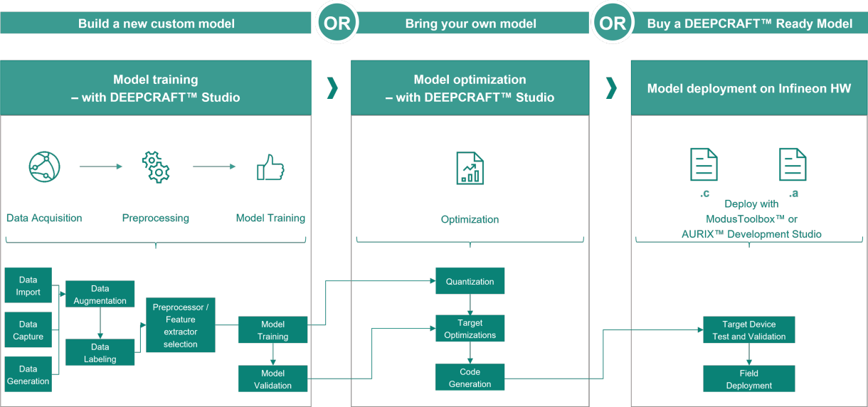Select the Bring your own model banner
Viewport: 868px width, 407px height.
[x=470, y=23]
